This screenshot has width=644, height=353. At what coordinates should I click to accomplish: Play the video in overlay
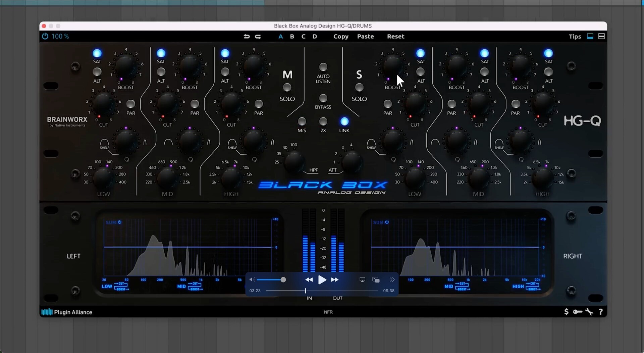(x=322, y=280)
